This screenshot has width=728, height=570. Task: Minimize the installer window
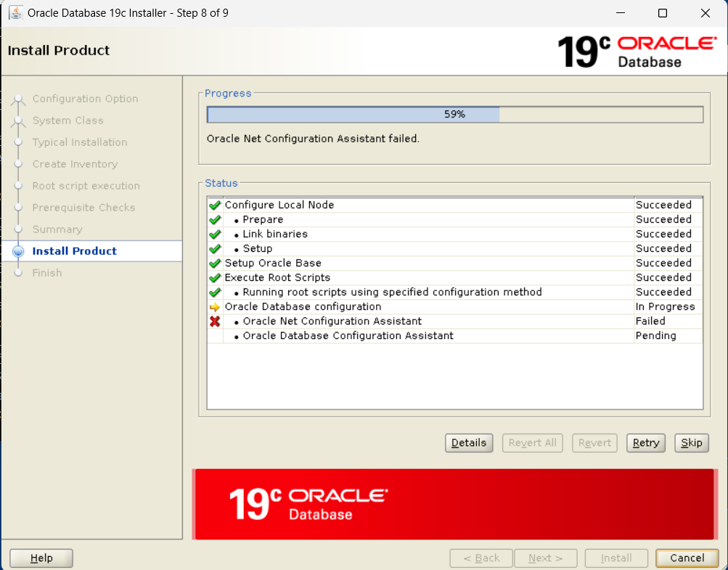621,13
